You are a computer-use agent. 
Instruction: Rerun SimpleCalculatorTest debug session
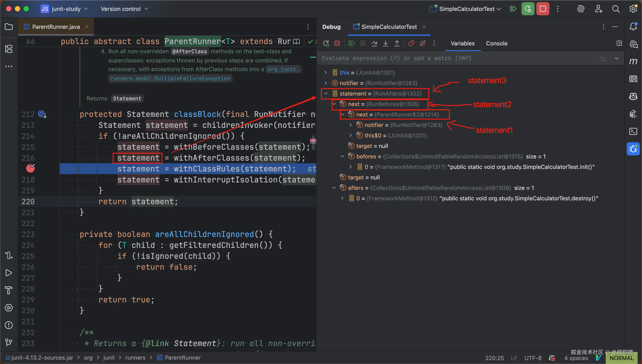tap(326, 43)
